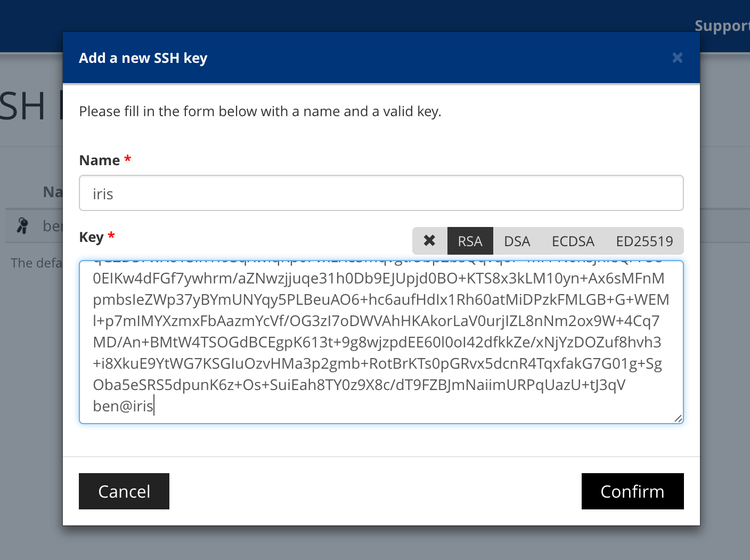The height and width of the screenshot is (560, 750).
Task: Place cursor on ben@iris comment in key
Action: coord(123,406)
